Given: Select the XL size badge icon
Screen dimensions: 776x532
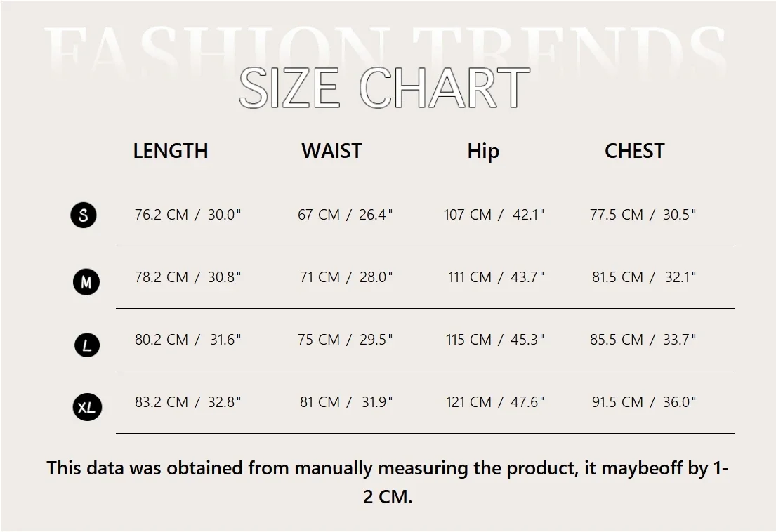Looking at the screenshot, I should tap(87, 407).
